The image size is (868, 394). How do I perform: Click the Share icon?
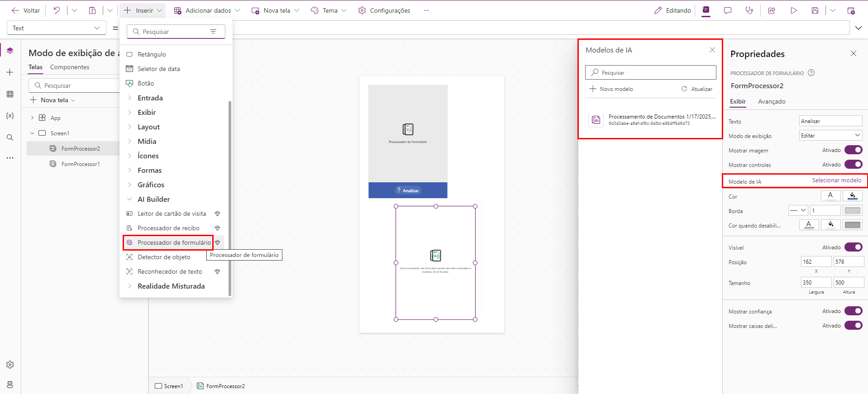pyautogui.click(x=772, y=10)
